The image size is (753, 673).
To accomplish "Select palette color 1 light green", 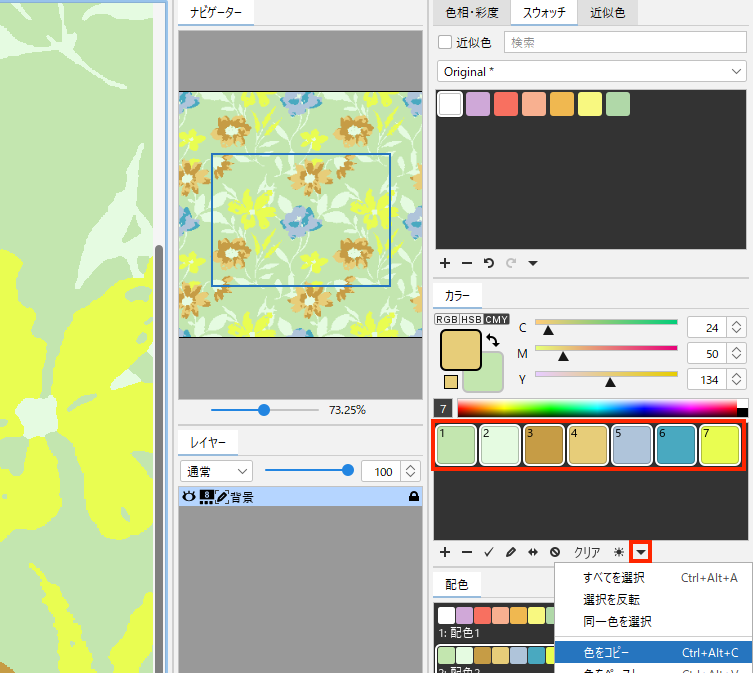I will 456,445.
